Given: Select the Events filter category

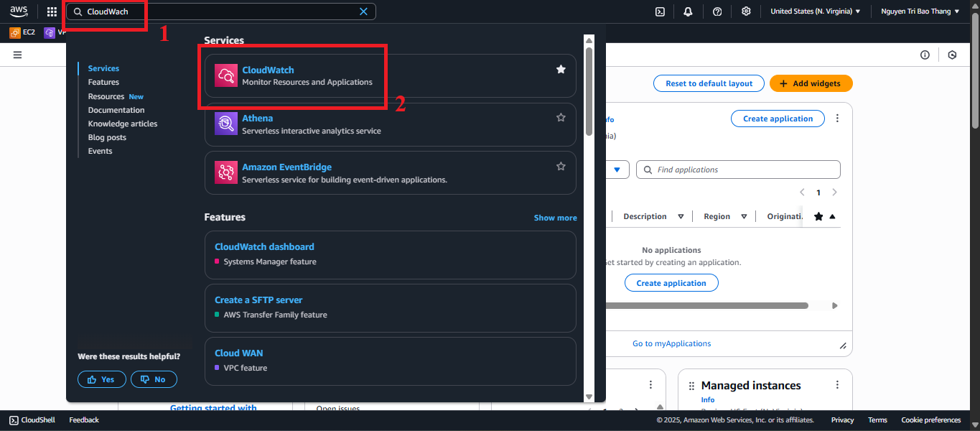Looking at the screenshot, I should 100,151.
